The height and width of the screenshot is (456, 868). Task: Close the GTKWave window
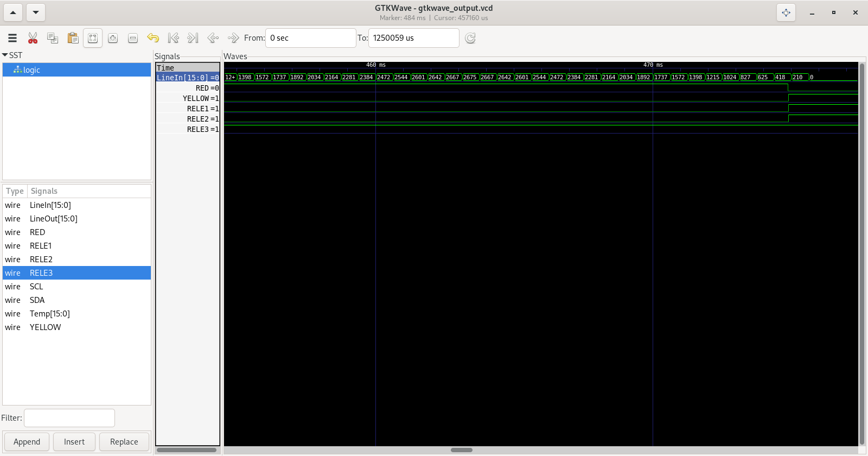coord(856,12)
